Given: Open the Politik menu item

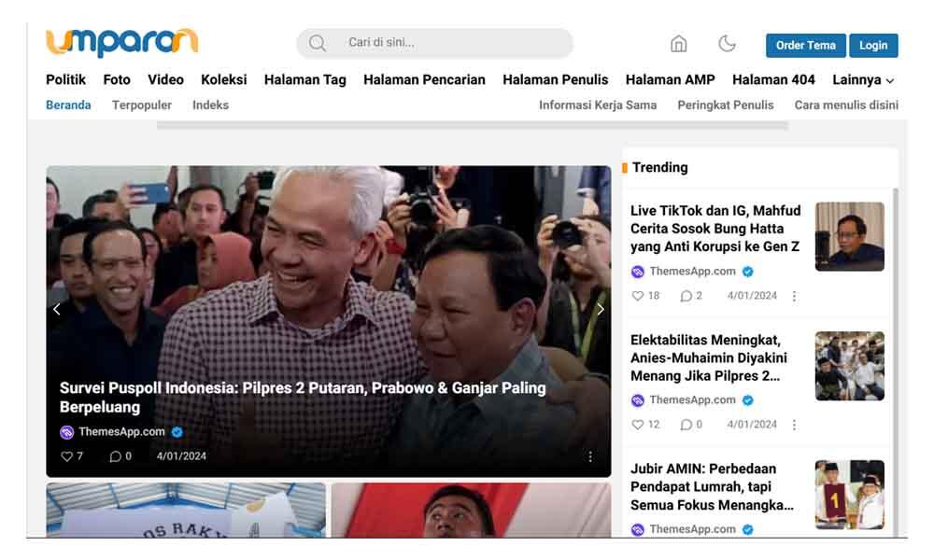Looking at the screenshot, I should [x=65, y=80].
